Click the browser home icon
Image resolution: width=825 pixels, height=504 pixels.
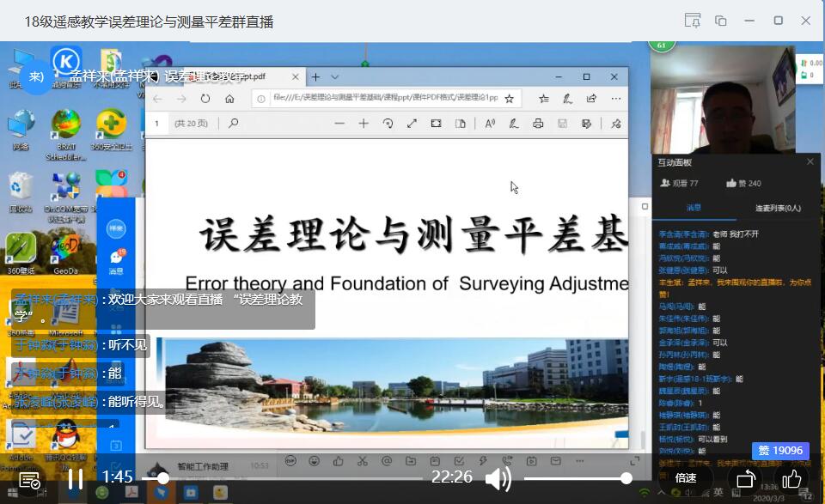click(x=229, y=99)
